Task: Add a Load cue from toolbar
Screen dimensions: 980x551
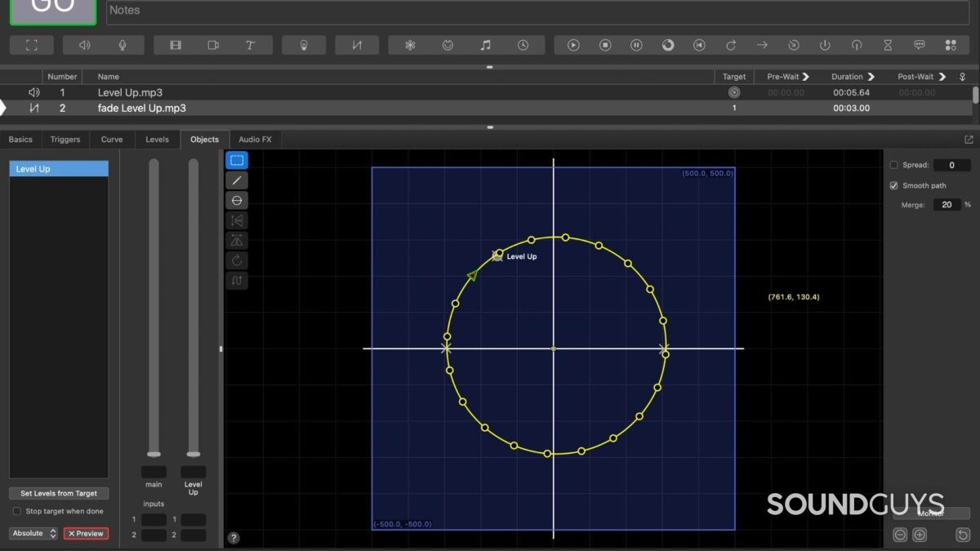Action: [x=667, y=45]
